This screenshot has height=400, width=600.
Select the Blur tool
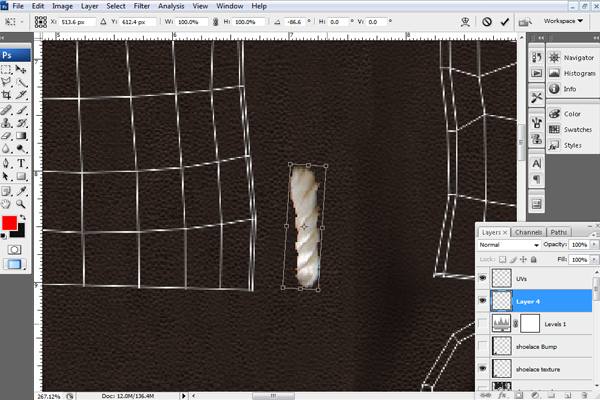[7, 149]
